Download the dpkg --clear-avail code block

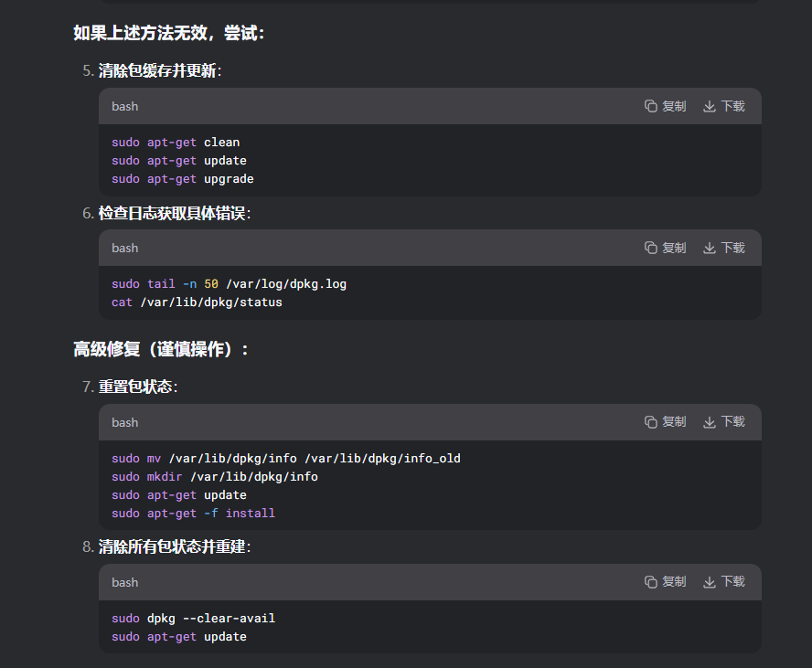pyautogui.click(x=724, y=582)
